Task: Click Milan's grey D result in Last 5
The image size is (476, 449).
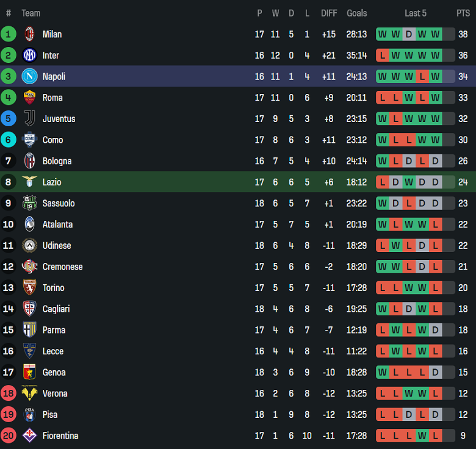Action: (x=408, y=34)
